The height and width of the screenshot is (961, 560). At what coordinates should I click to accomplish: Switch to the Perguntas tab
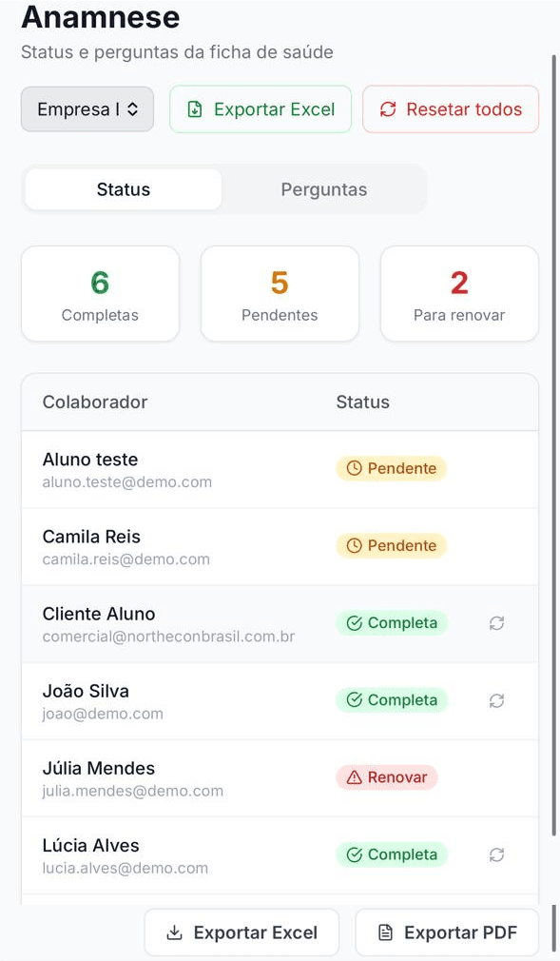(324, 189)
